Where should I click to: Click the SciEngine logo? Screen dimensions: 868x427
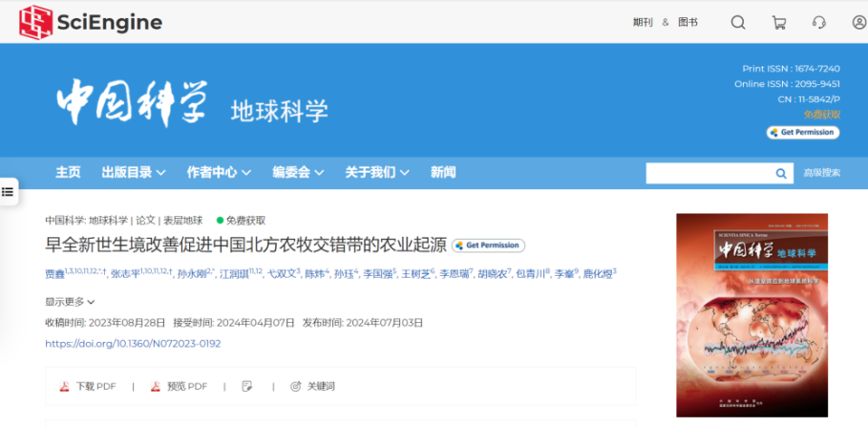[x=91, y=22]
